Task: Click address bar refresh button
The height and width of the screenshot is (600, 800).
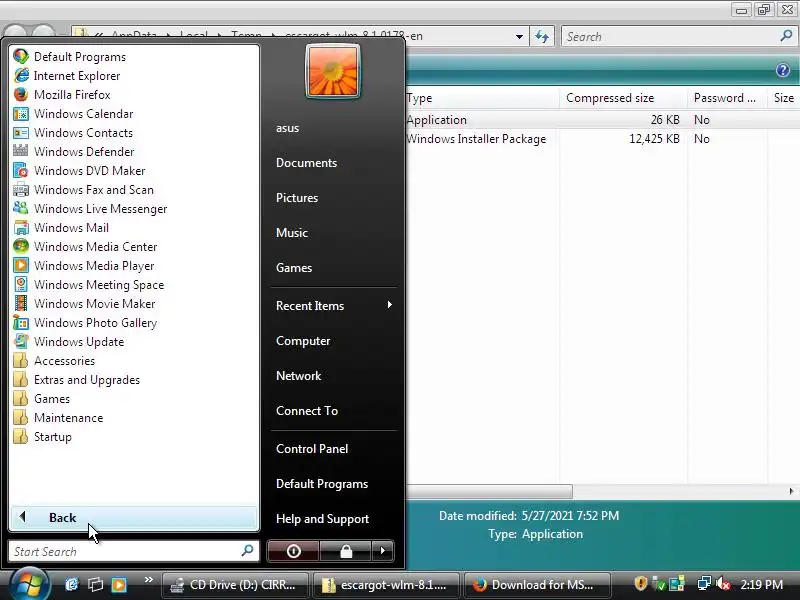Action: click(x=542, y=37)
